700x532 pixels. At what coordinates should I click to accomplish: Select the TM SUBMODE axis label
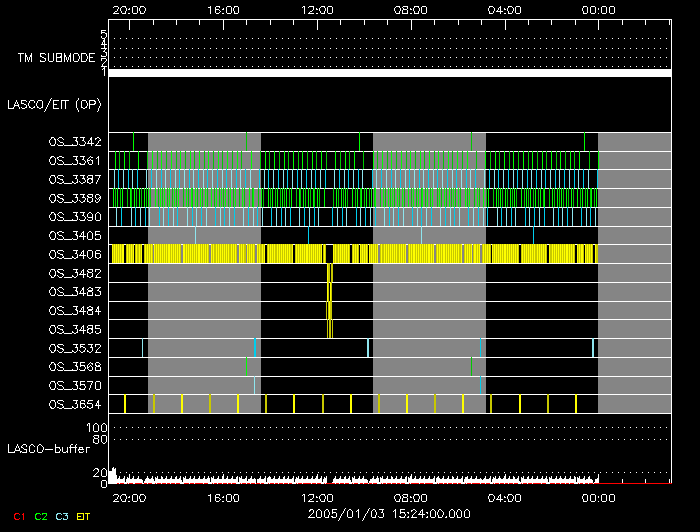(x=56, y=58)
